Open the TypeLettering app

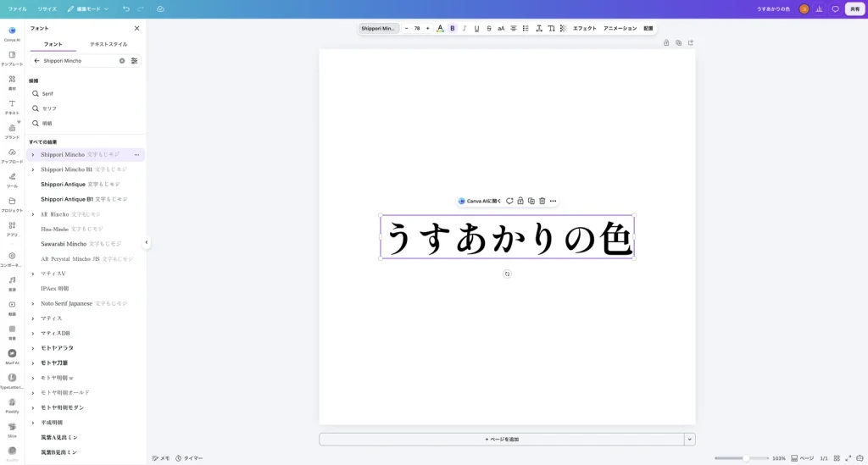[x=12, y=381]
